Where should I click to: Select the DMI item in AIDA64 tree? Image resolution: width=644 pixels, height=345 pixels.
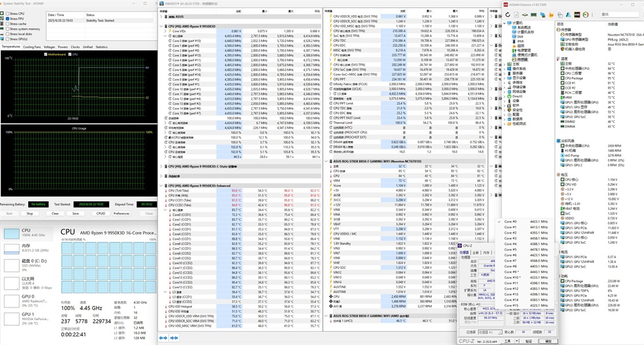pos(519,37)
